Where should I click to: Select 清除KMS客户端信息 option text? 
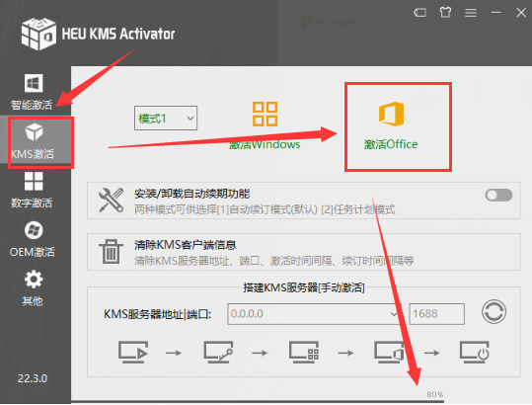point(186,245)
